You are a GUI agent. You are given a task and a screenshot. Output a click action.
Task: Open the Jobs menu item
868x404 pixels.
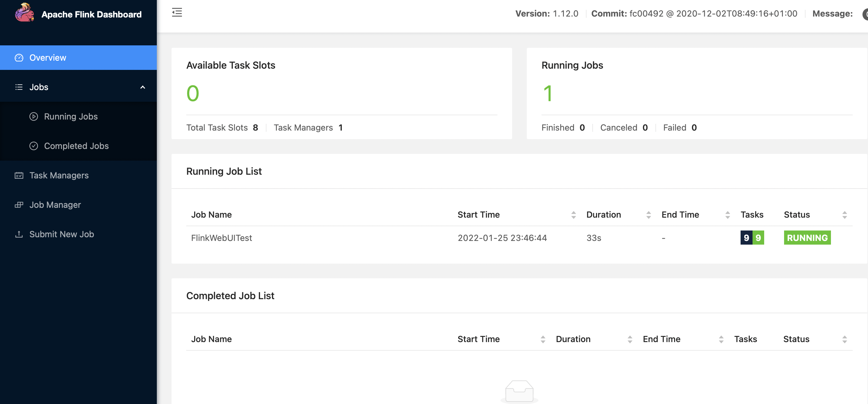[39, 87]
